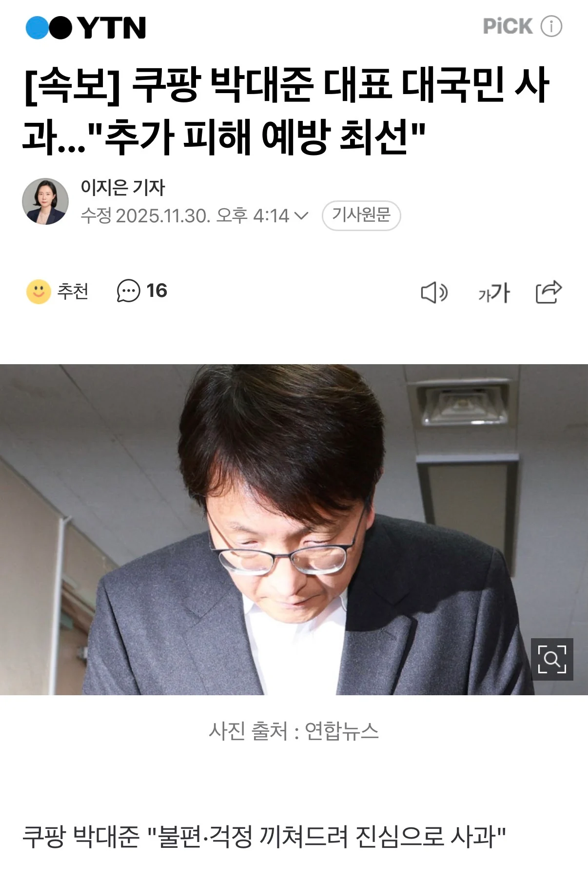
Task: Expand the 수정 date chevron
Action: [x=302, y=215]
